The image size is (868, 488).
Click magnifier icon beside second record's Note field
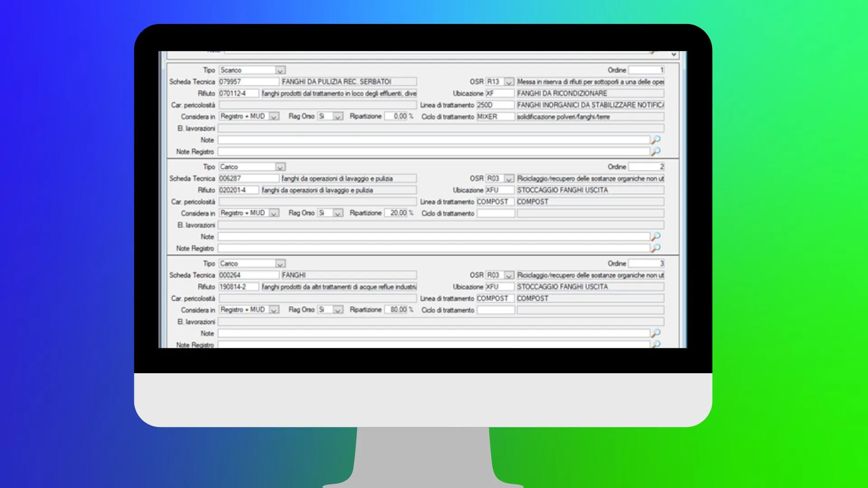(656, 236)
